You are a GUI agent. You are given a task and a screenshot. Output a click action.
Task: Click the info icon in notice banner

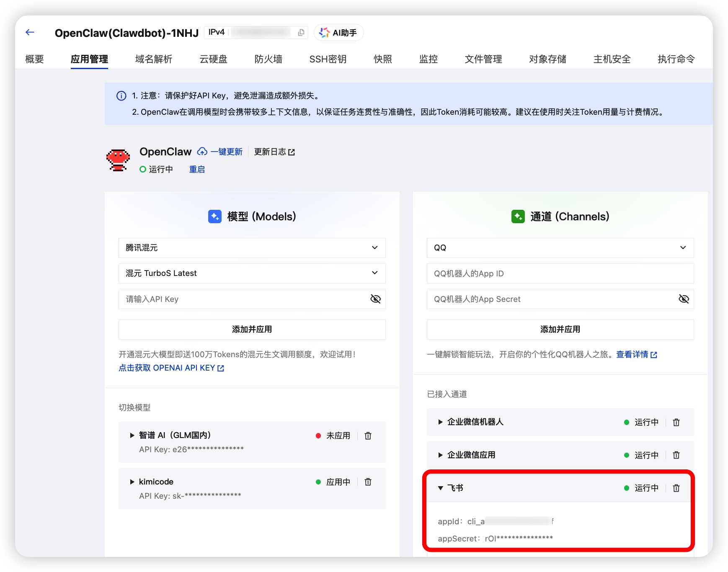[121, 96]
